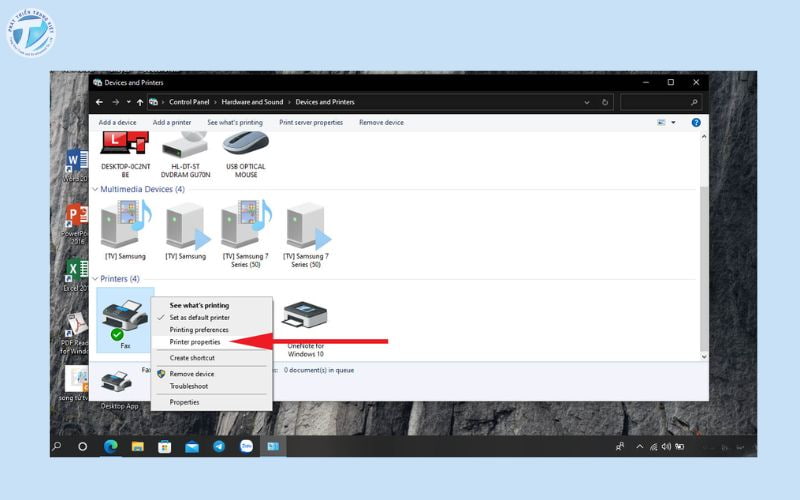
Task: Click Add a printer in toolbar
Action: [x=172, y=122]
